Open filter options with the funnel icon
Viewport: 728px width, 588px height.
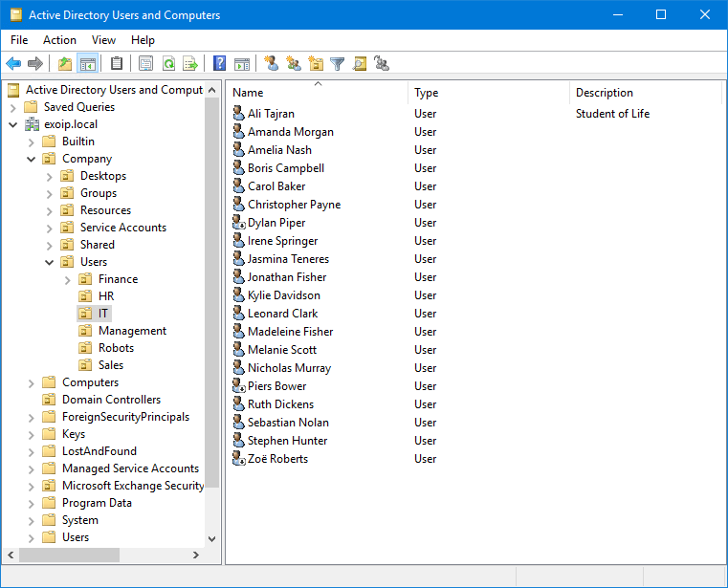338,64
